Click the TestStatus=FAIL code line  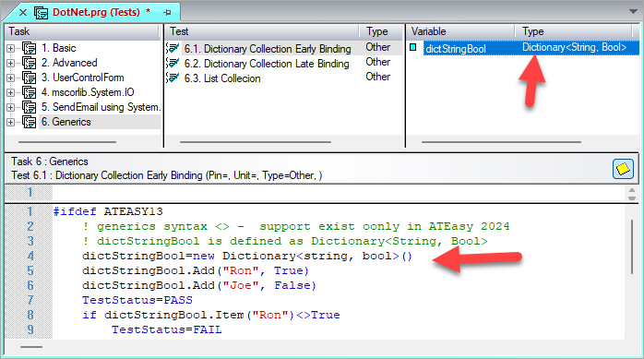pos(167,329)
